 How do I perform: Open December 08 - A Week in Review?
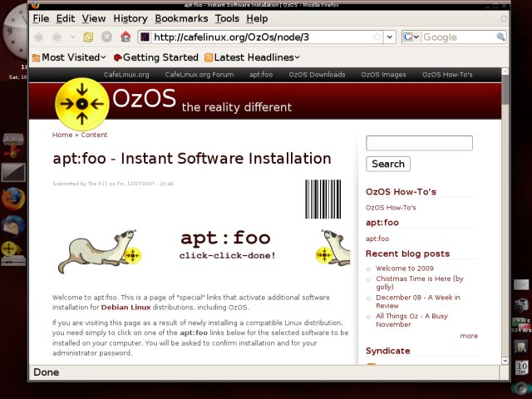(x=417, y=301)
